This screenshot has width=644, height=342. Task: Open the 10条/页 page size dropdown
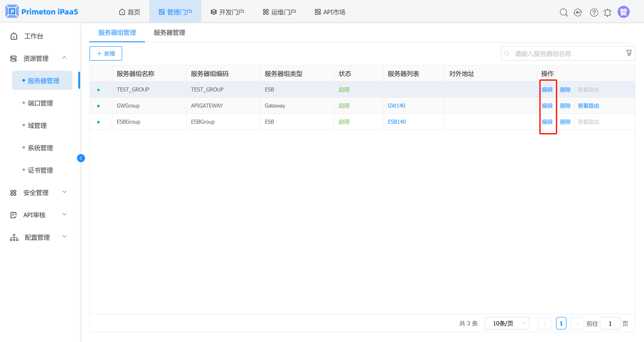[506, 323]
